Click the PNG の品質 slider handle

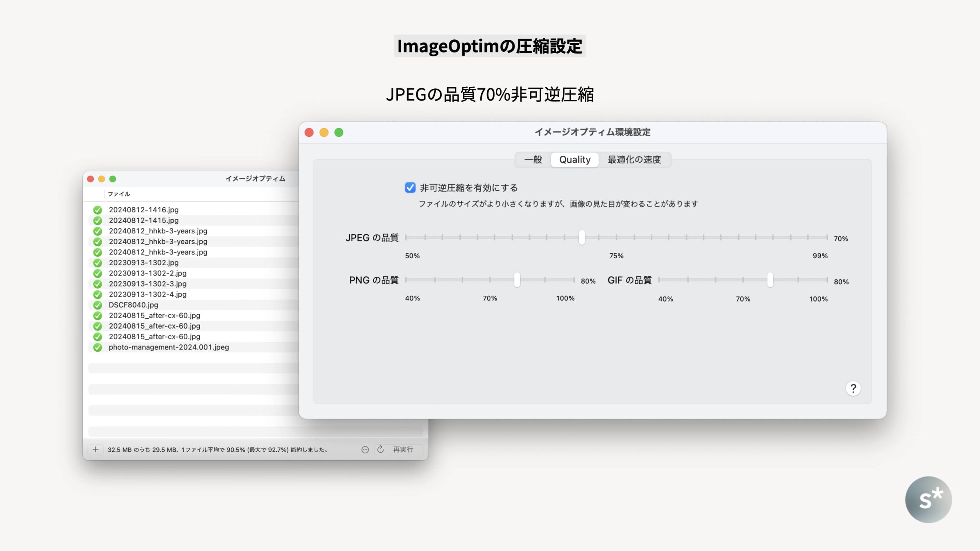click(x=517, y=280)
